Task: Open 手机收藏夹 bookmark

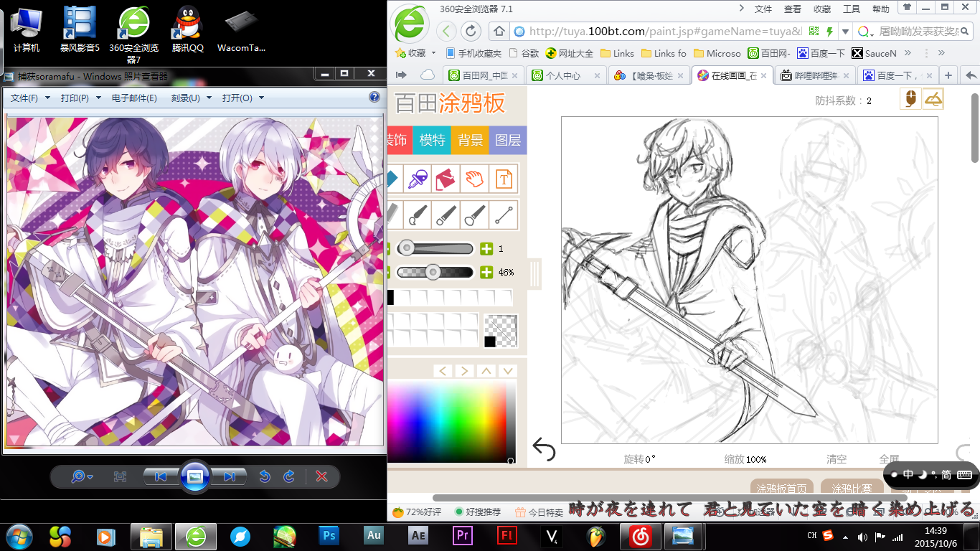Action: pyautogui.click(x=473, y=53)
